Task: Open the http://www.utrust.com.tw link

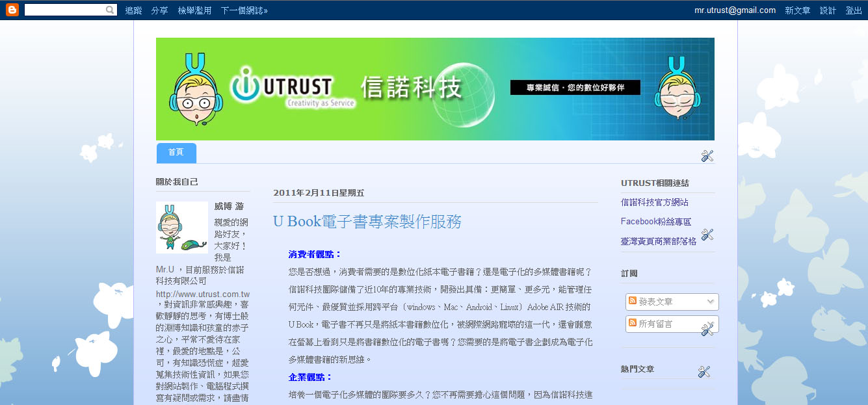Action: [x=203, y=294]
